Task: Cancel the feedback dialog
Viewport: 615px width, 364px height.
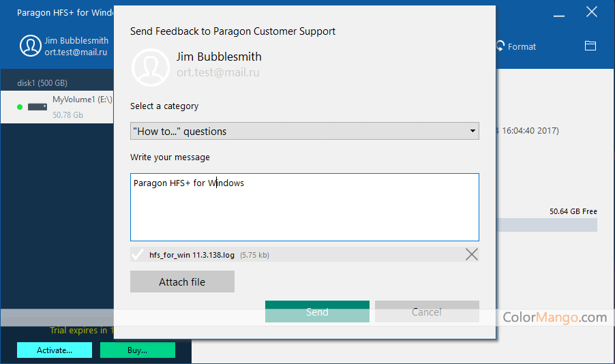Action: 427,312
